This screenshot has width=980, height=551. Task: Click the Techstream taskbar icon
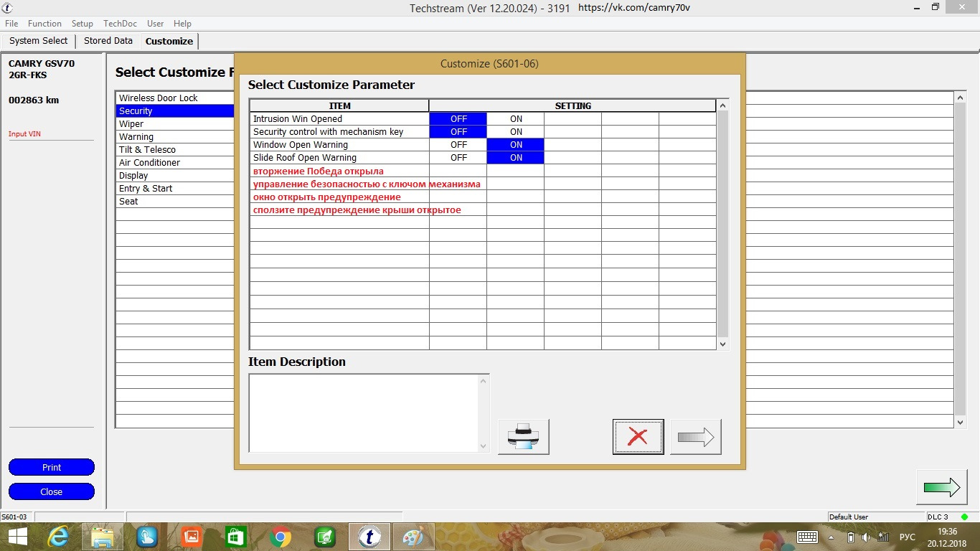pos(369,537)
